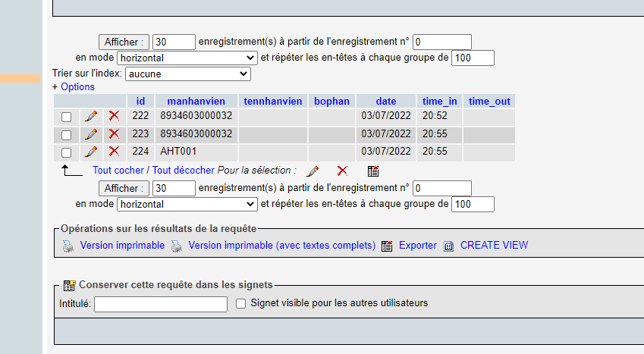Click the printer icon for Version imprimable
The image size is (644, 354).
click(x=68, y=246)
